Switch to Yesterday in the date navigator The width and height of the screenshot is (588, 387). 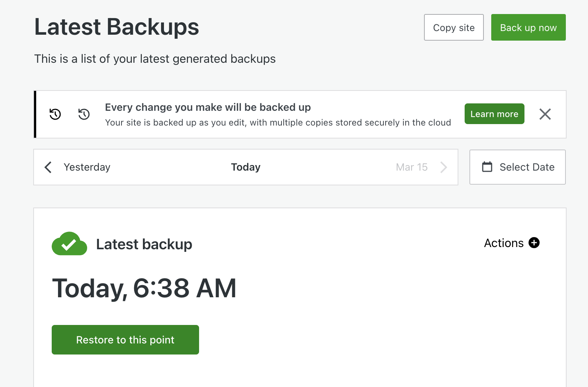click(x=87, y=167)
